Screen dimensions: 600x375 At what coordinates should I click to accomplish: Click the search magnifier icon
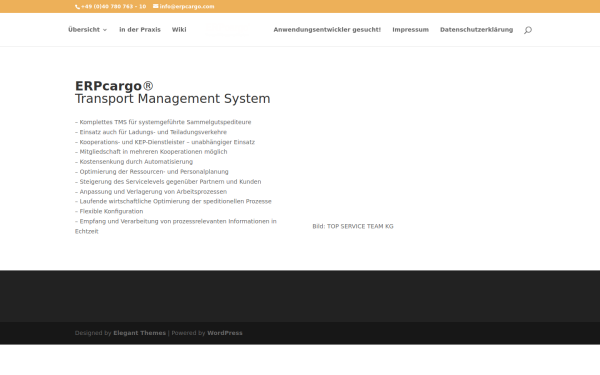pyautogui.click(x=528, y=30)
